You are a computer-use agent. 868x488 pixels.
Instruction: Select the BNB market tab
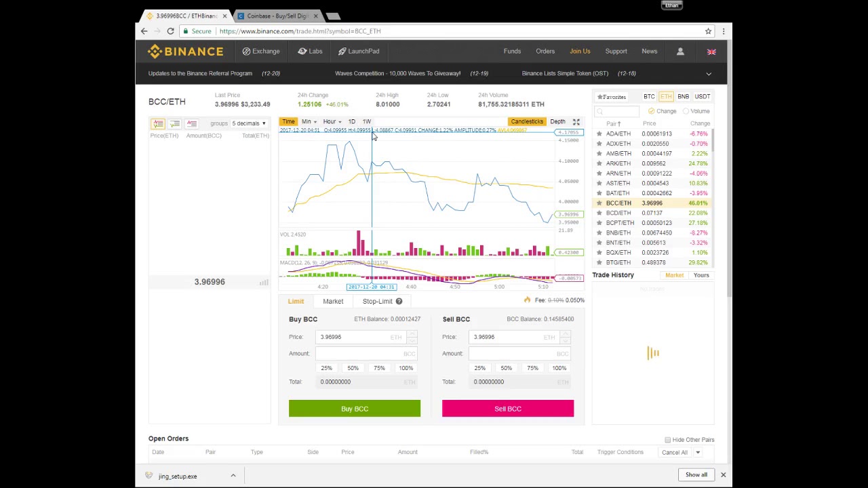[x=683, y=97]
